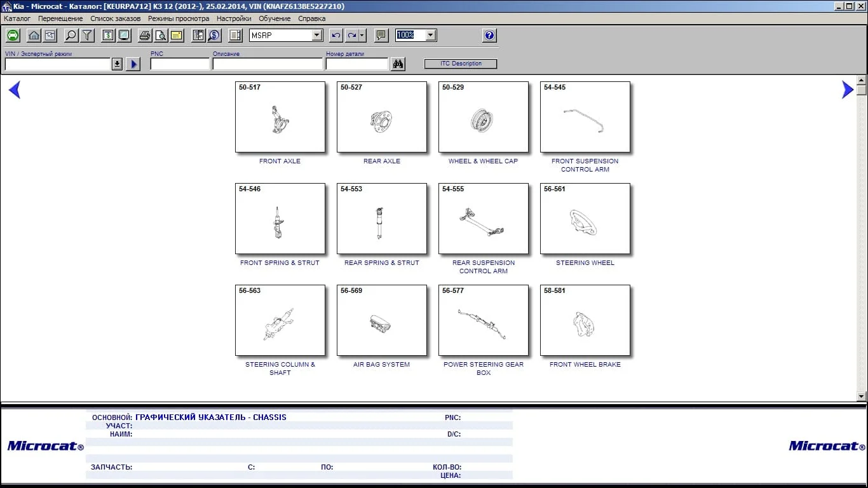Image resolution: width=868 pixels, height=488 pixels.
Task: Go to next page with right arrow
Action: 847,90
